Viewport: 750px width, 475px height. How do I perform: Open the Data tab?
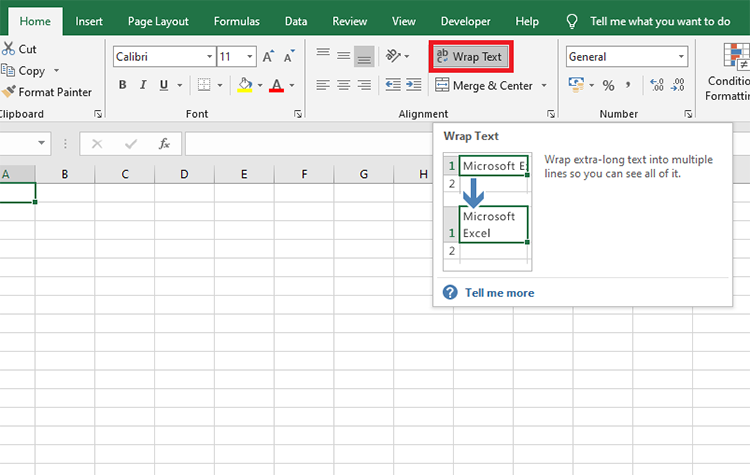(x=296, y=22)
